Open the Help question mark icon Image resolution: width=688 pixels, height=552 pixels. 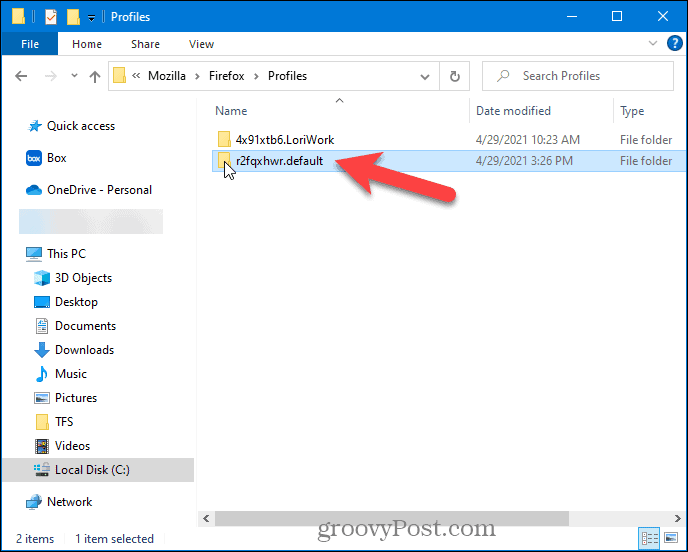[x=674, y=43]
